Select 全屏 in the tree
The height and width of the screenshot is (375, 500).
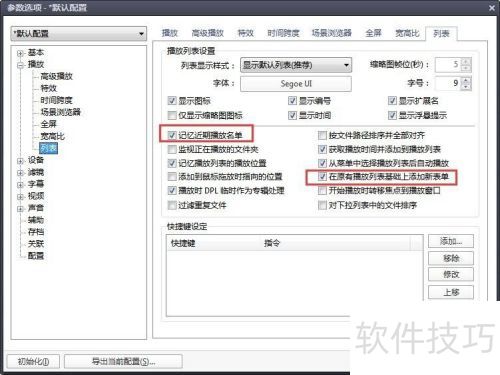point(49,124)
